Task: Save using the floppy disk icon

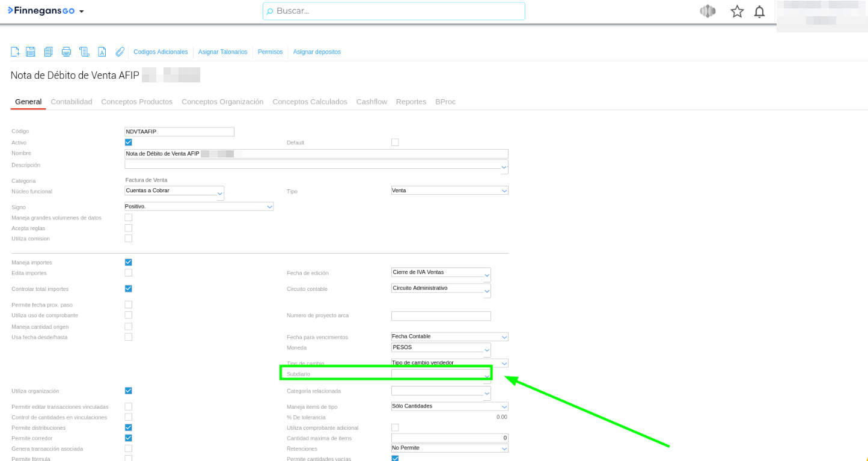Action: pos(31,52)
